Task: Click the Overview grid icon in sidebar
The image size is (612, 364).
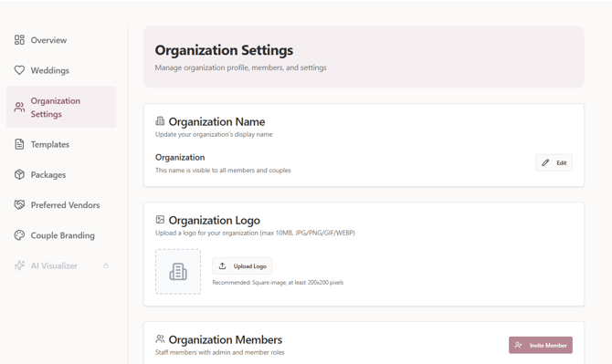Action: 19,40
